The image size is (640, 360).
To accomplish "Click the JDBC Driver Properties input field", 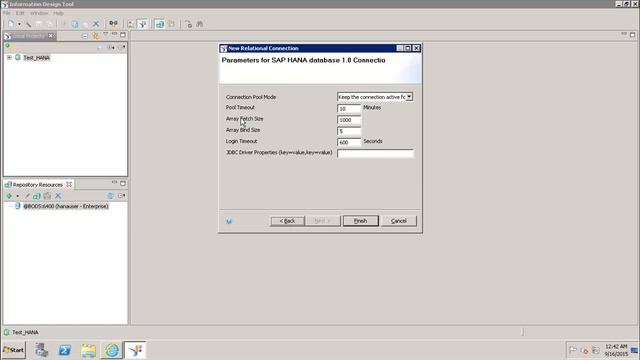I will pos(375,153).
